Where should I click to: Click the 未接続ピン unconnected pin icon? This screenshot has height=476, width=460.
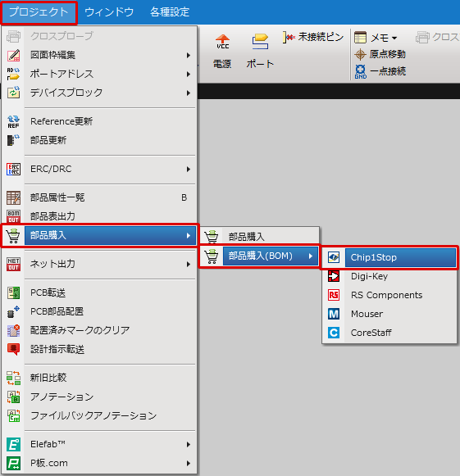tap(289, 37)
